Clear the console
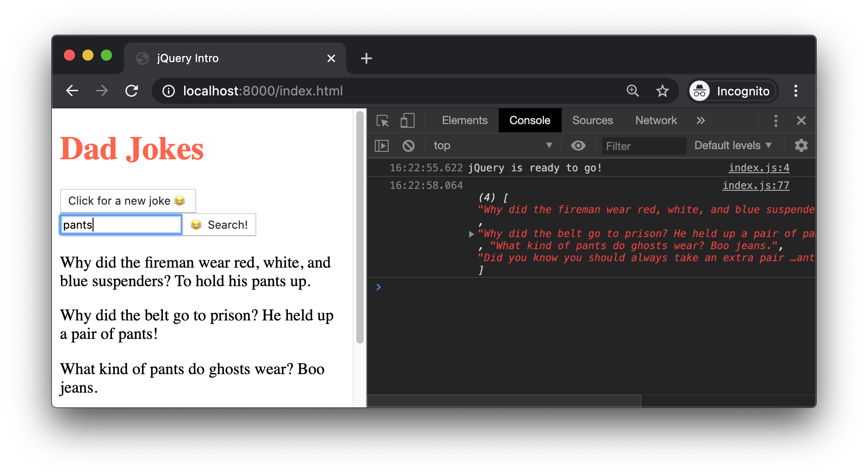This screenshot has height=476, width=868. pos(408,145)
